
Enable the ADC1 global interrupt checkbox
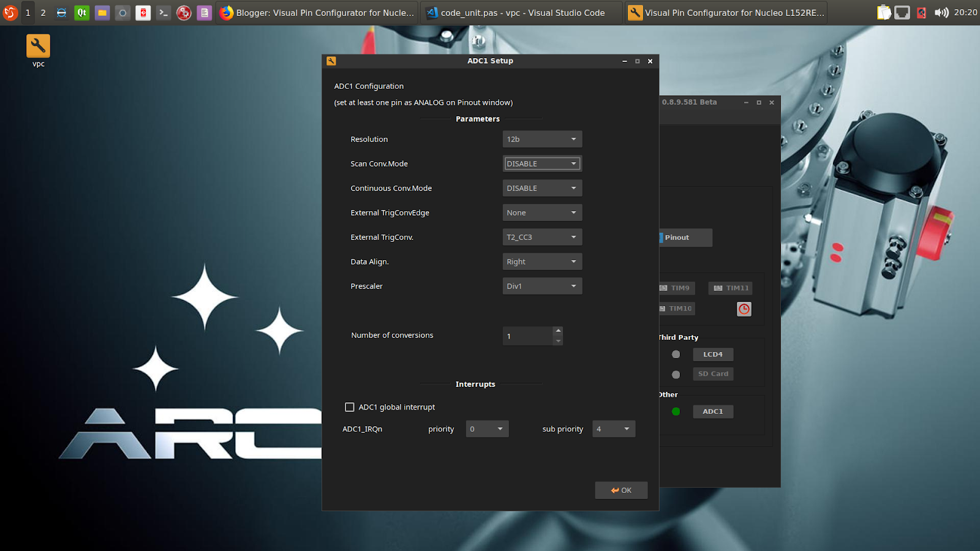[x=350, y=407]
